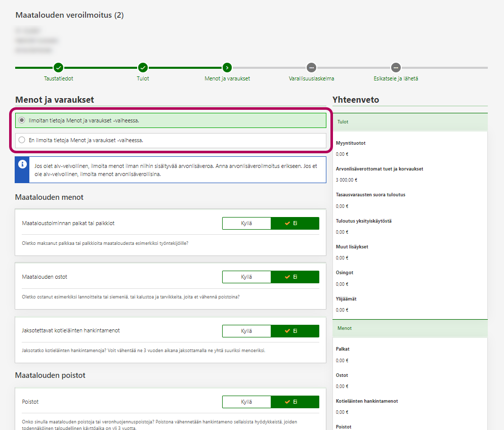This screenshot has height=430, width=504.
Task: Click the Esikatsele ja lähetä step icon
Action: click(x=396, y=67)
